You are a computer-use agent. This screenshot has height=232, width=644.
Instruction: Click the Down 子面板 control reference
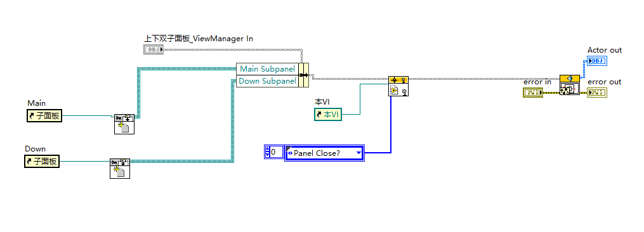coord(41,162)
